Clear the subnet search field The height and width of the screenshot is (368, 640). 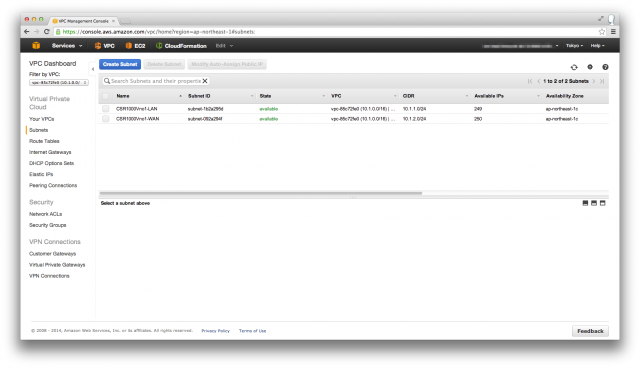click(205, 81)
